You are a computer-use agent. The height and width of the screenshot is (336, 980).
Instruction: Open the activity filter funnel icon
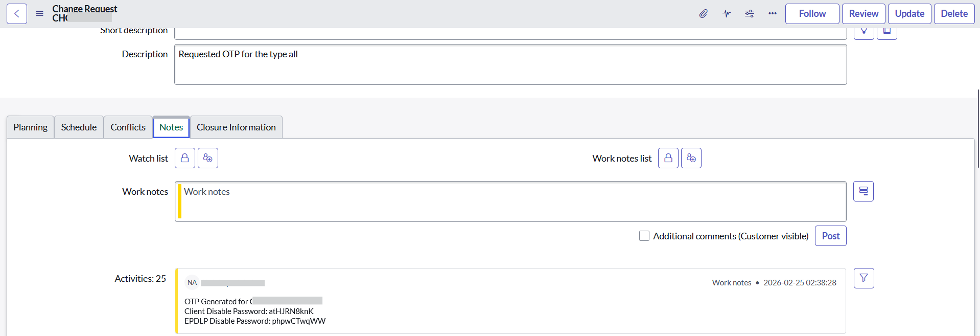coord(864,278)
